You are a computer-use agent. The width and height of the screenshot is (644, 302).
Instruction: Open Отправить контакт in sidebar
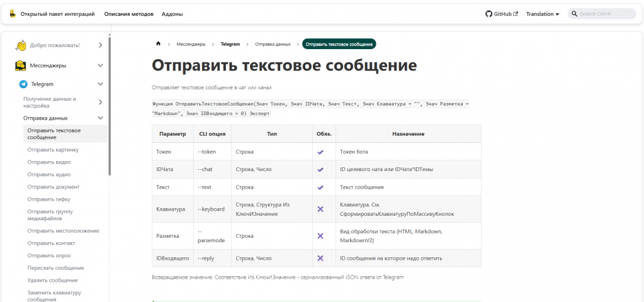pos(52,243)
